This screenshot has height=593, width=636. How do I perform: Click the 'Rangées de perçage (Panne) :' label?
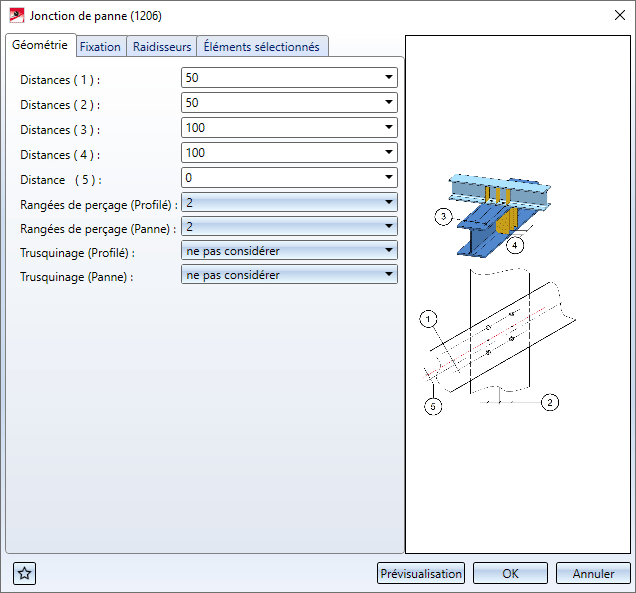(98, 229)
